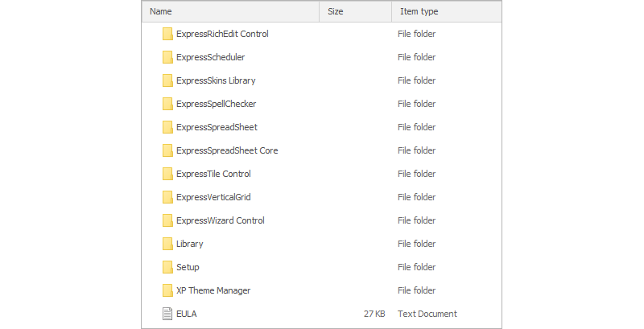
Task: Select ExpressSpreadSheet Core folder name
Action: [227, 150]
